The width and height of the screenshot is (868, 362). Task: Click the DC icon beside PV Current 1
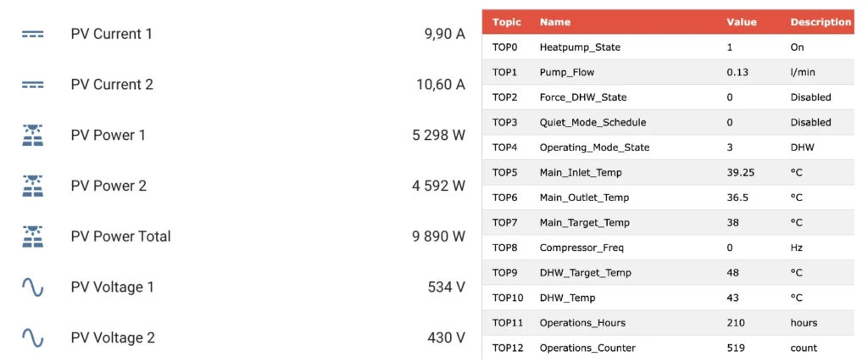coord(32,34)
